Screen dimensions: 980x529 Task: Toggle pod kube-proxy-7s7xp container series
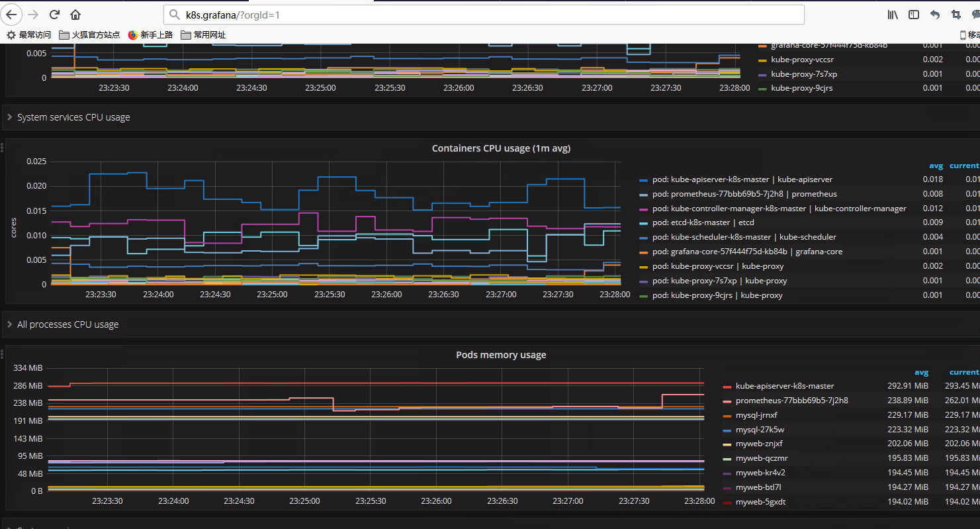point(719,281)
